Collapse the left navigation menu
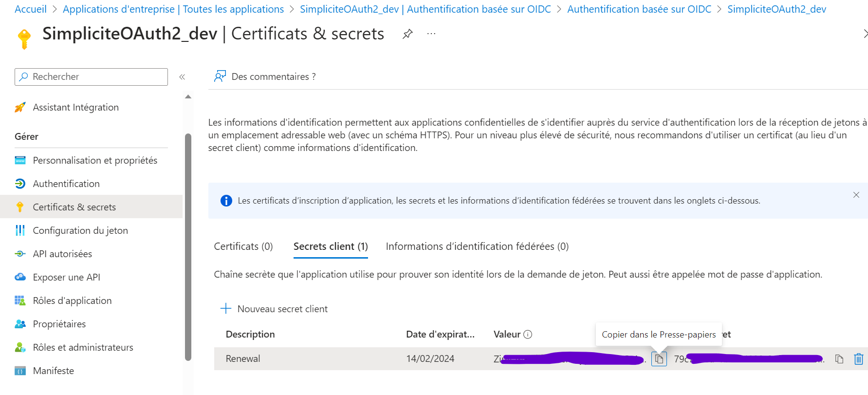868x395 pixels. point(182,77)
